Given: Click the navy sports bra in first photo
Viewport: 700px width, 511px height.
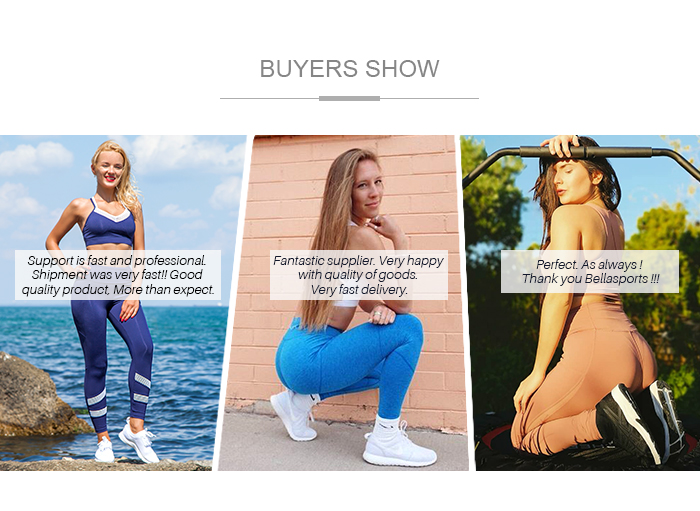Looking at the screenshot, I should 108,225.
